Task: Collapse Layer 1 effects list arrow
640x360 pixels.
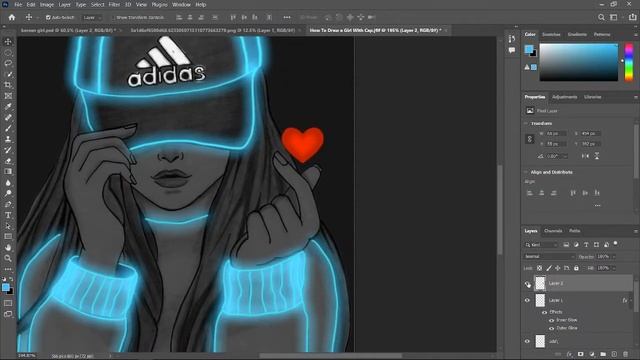Action: pyautogui.click(x=631, y=300)
